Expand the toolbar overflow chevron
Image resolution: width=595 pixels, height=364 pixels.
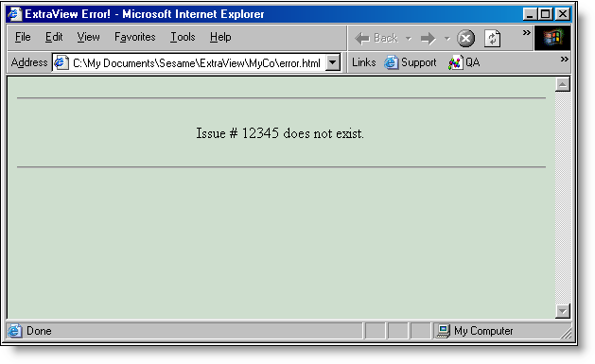526,32
